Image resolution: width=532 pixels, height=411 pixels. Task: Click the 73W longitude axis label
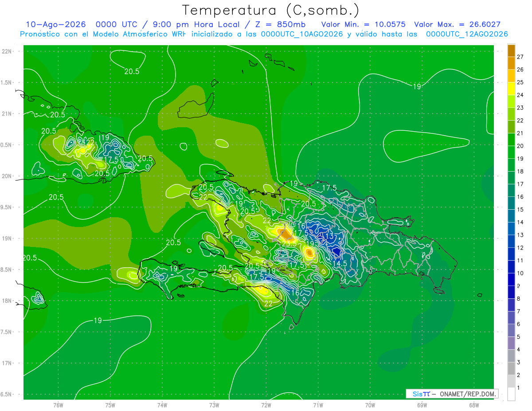pos(214,405)
